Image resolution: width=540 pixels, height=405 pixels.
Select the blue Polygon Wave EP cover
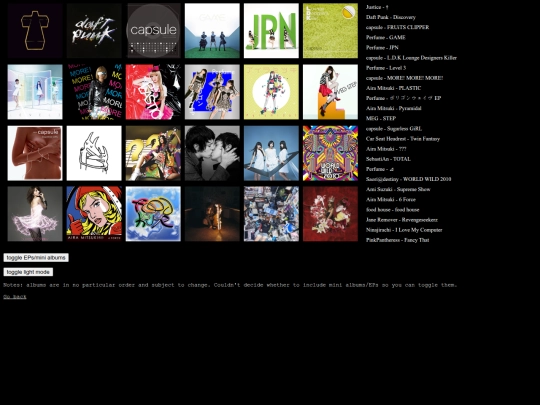pos(212,92)
